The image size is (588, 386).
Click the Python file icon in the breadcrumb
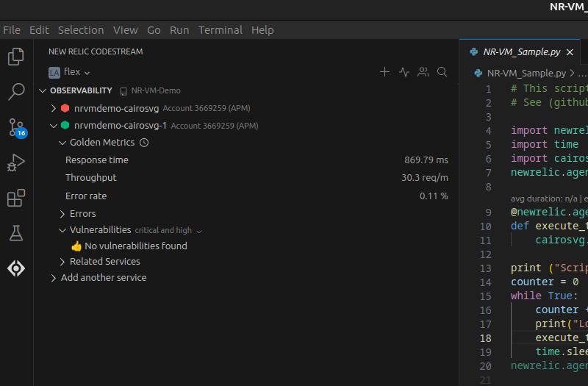tap(478, 73)
